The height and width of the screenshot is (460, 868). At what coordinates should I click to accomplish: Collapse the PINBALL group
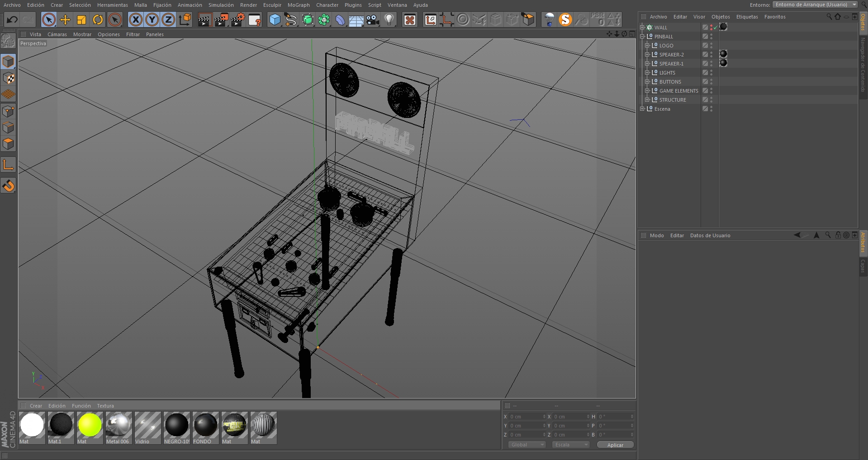pyautogui.click(x=642, y=37)
